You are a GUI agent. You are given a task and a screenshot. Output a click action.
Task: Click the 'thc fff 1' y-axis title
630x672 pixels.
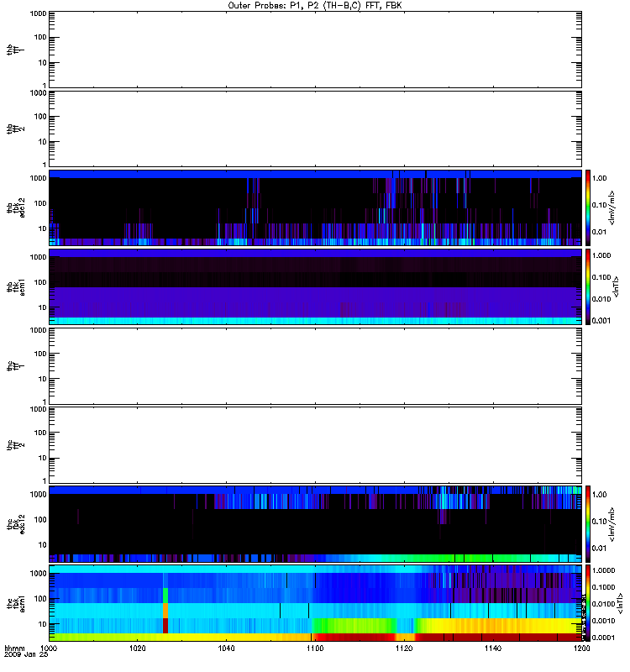(15, 366)
